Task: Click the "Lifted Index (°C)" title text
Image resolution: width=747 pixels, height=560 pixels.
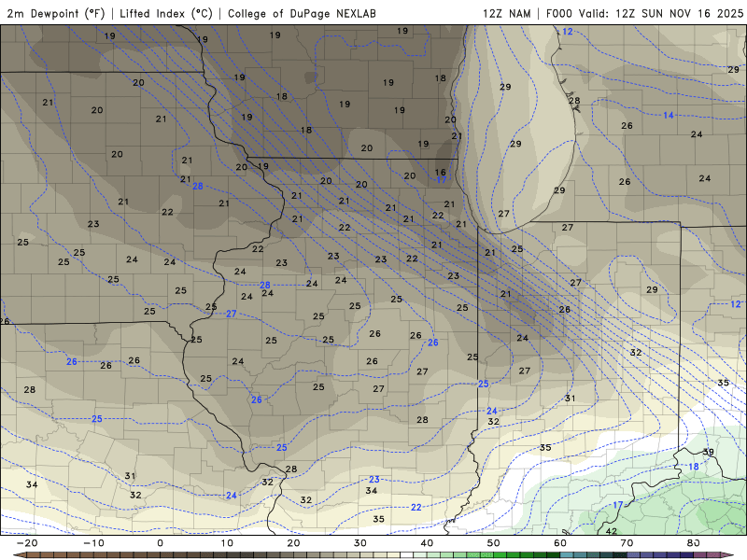Action: pyautogui.click(x=166, y=14)
